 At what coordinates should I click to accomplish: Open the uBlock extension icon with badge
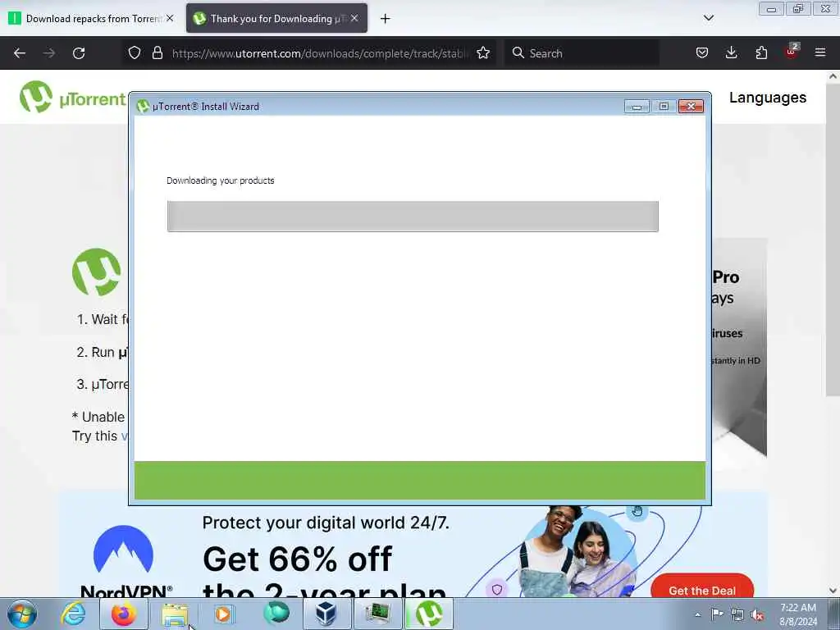pyautogui.click(x=792, y=52)
